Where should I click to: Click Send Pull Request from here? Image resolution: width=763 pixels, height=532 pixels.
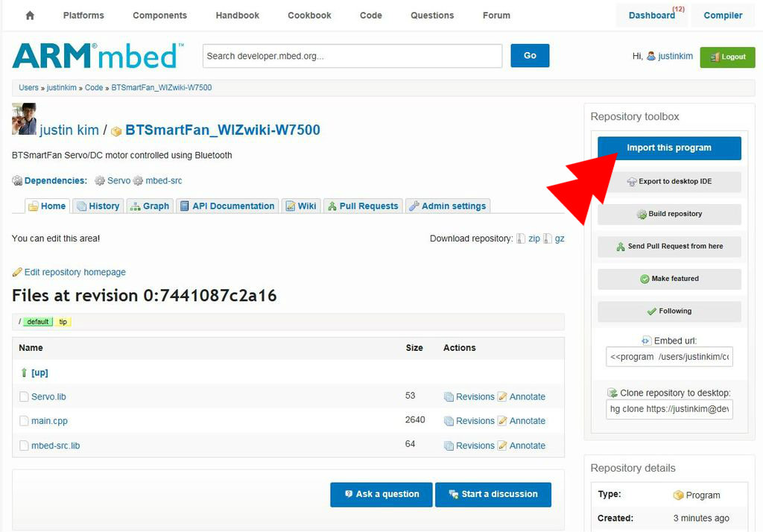[669, 247]
